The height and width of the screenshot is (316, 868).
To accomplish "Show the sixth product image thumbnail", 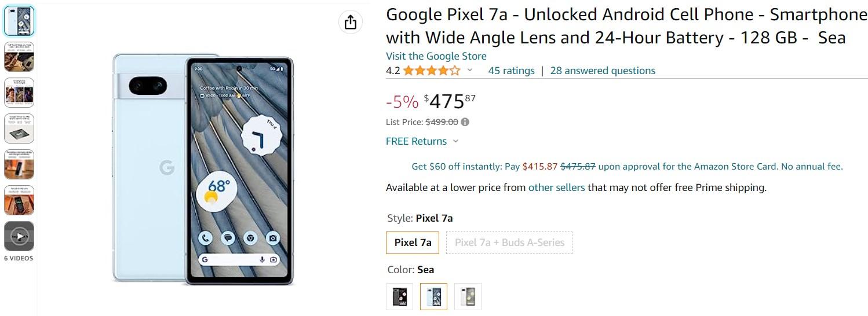I will (x=19, y=200).
